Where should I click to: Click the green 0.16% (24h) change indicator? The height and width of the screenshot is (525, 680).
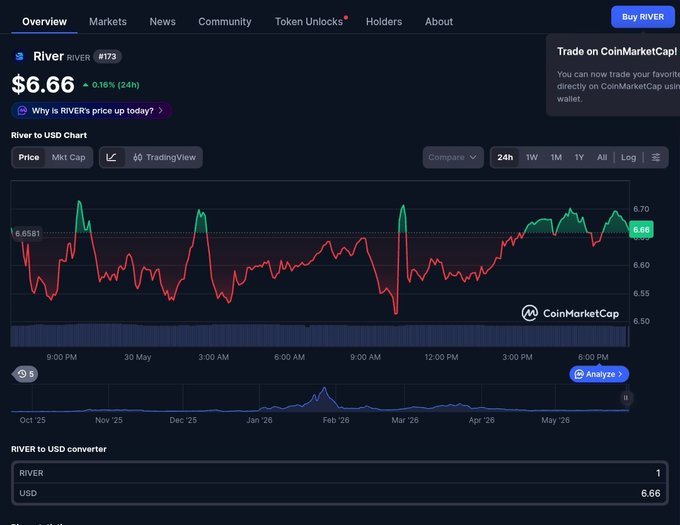(111, 85)
